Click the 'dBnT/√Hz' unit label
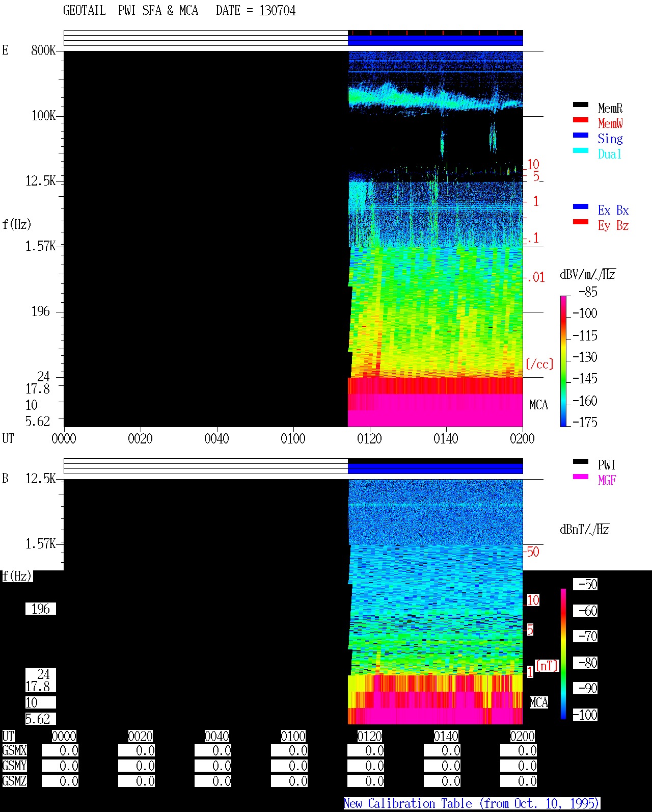The height and width of the screenshot is (812, 652). click(585, 530)
